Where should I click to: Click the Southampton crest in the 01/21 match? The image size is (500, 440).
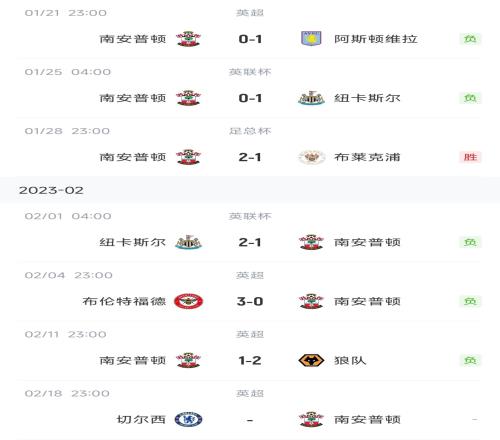[188, 39]
